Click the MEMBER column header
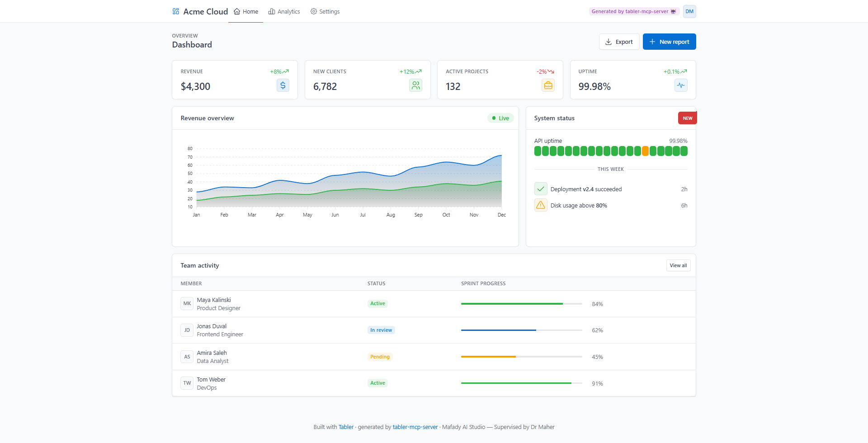Screen dimensions: 868x443 tap(191, 283)
